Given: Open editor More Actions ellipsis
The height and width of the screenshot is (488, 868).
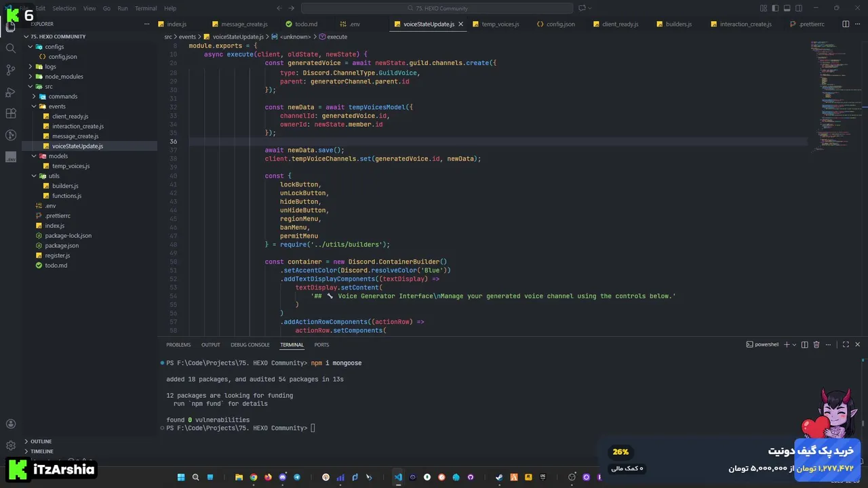Looking at the screenshot, I should click(858, 24).
